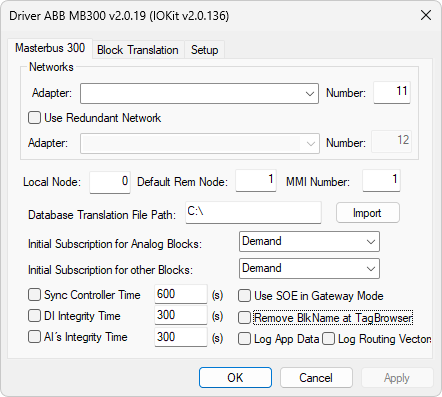Confirm settings with OK button

tap(235, 378)
